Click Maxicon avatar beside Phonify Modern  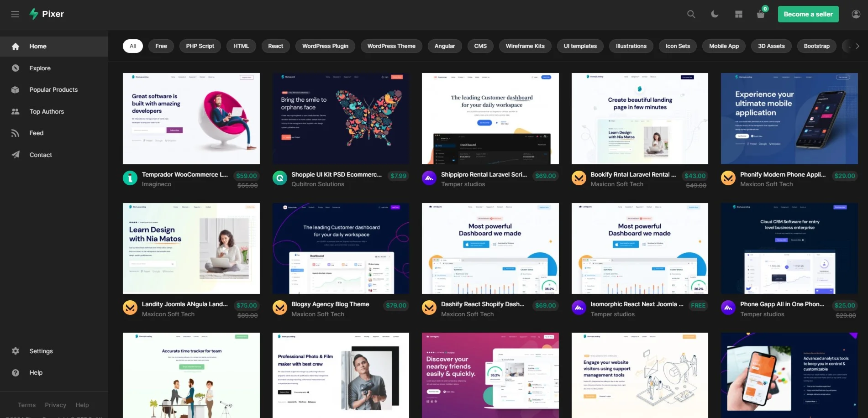(x=728, y=178)
